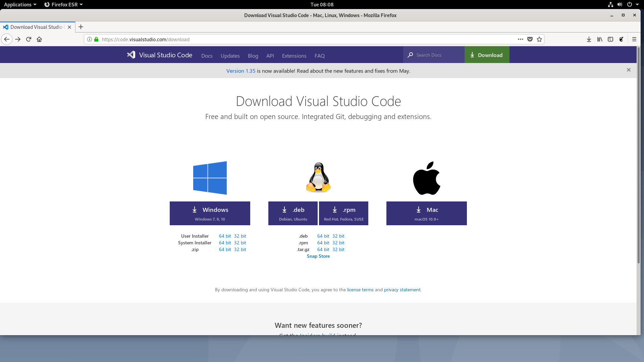Viewport: 644px width, 362px height.
Task: Download the Mac build button
Action: coord(427,213)
